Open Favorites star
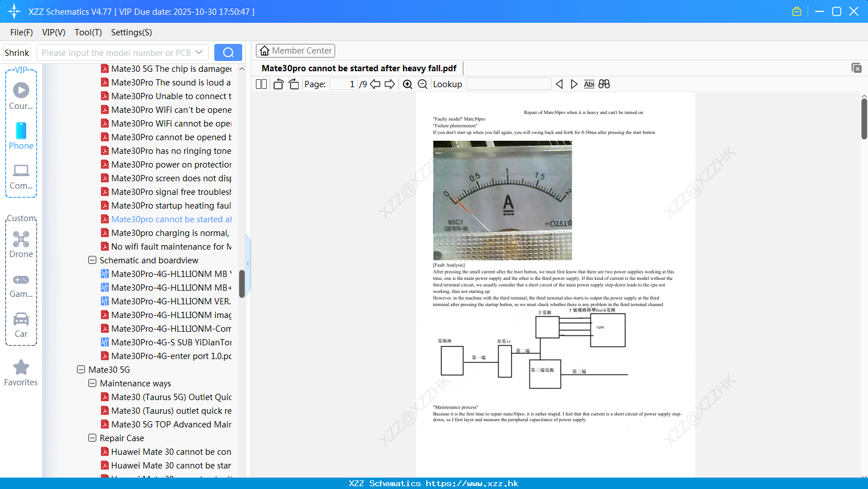This screenshot has width=868, height=489. point(21,373)
